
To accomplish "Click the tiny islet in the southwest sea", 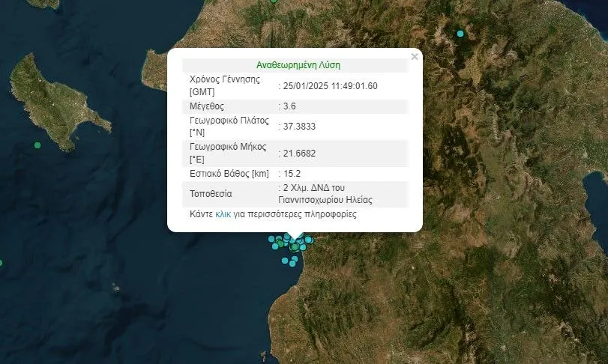I will 115,287.
